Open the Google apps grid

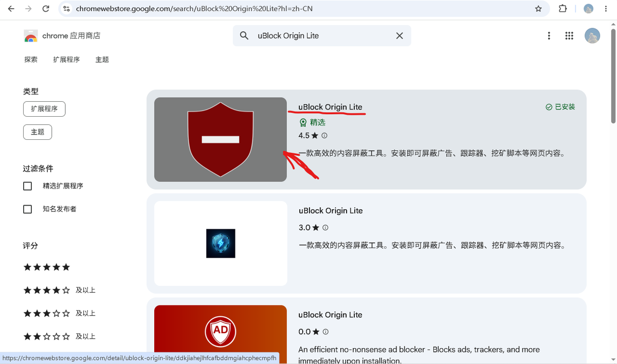tap(569, 35)
